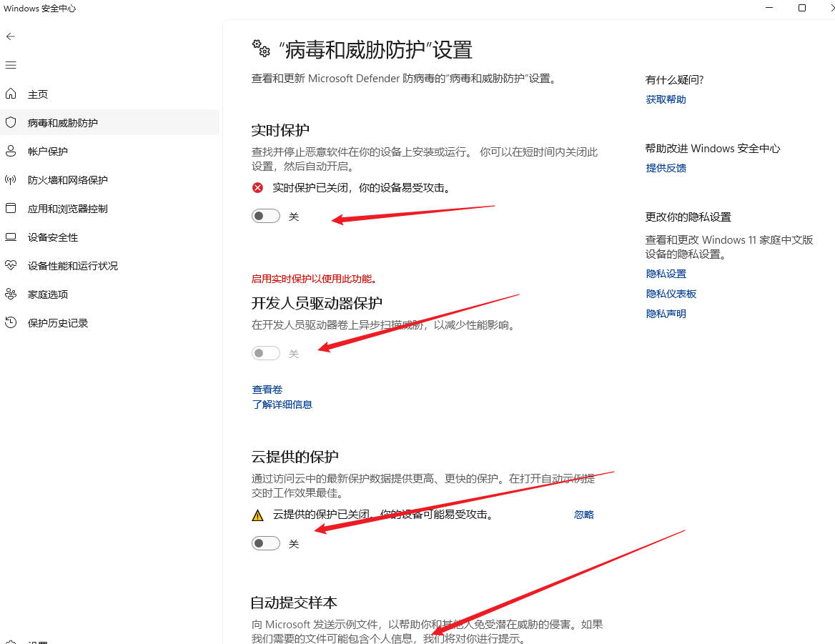Click the "病毒和威胁防护"设置 page title
Screen dimensions: 835x644
coord(375,50)
